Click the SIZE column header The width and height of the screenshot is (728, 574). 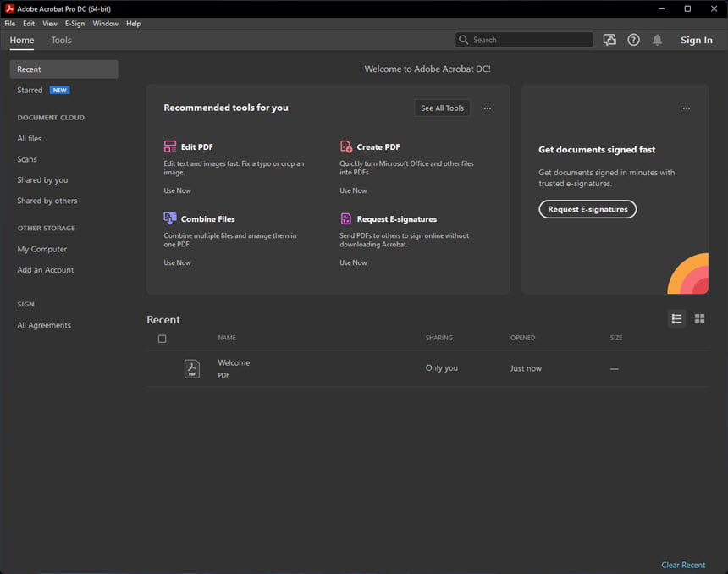click(616, 338)
